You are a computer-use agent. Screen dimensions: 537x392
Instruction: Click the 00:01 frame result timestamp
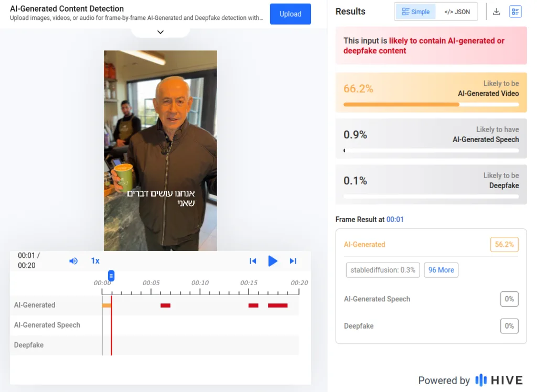(x=395, y=220)
